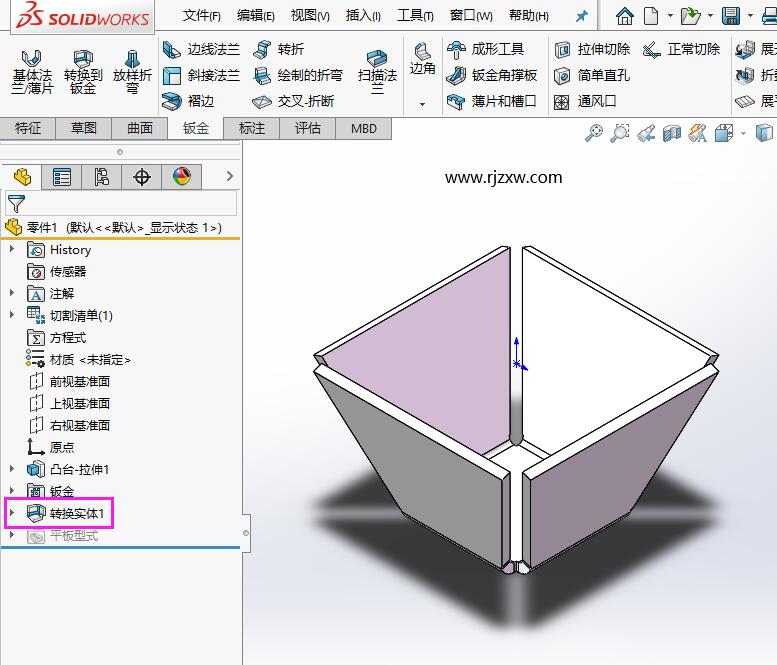Image resolution: width=777 pixels, height=665 pixels.
Task: Show more manager tabs chevron
Action: pyautogui.click(x=229, y=176)
